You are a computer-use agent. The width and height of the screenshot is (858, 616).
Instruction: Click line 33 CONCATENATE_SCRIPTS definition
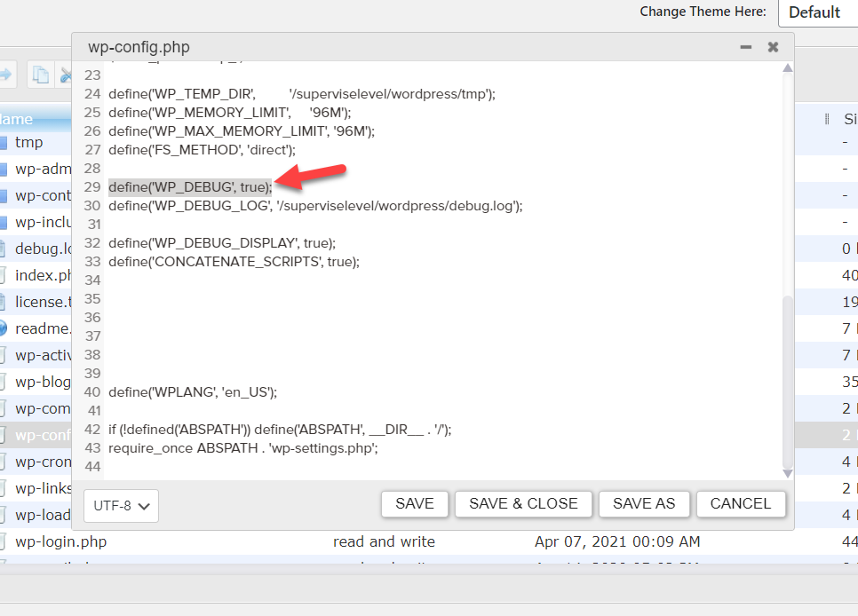pos(234,262)
